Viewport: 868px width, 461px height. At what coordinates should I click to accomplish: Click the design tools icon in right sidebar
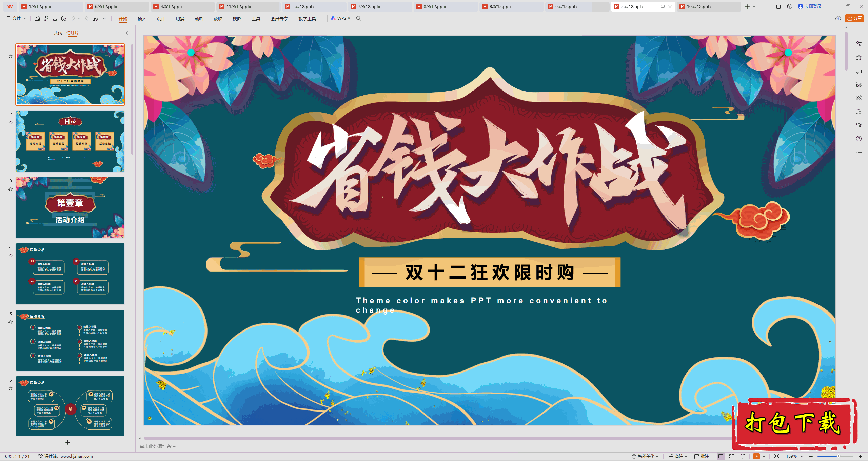click(x=859, y=98)
